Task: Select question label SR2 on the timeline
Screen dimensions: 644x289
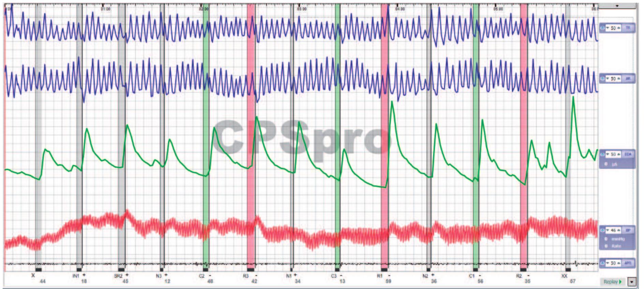Action: (x=118, y=276)
